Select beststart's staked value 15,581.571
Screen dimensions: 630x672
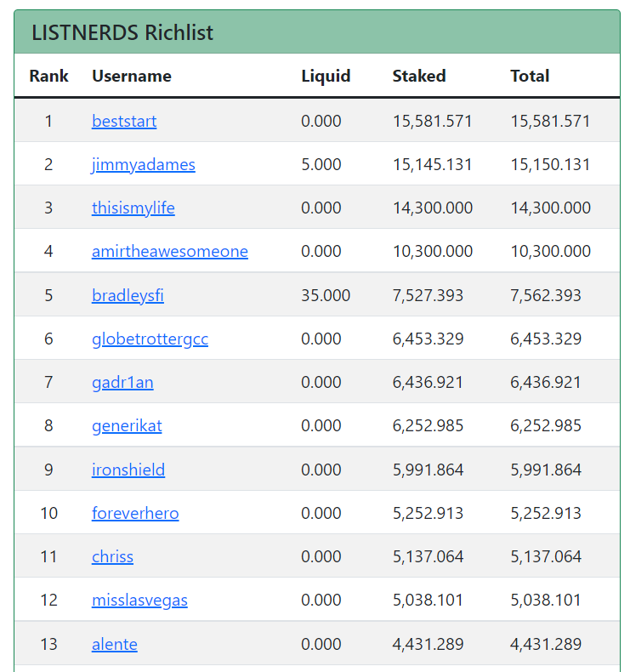[x=432, y=122]
